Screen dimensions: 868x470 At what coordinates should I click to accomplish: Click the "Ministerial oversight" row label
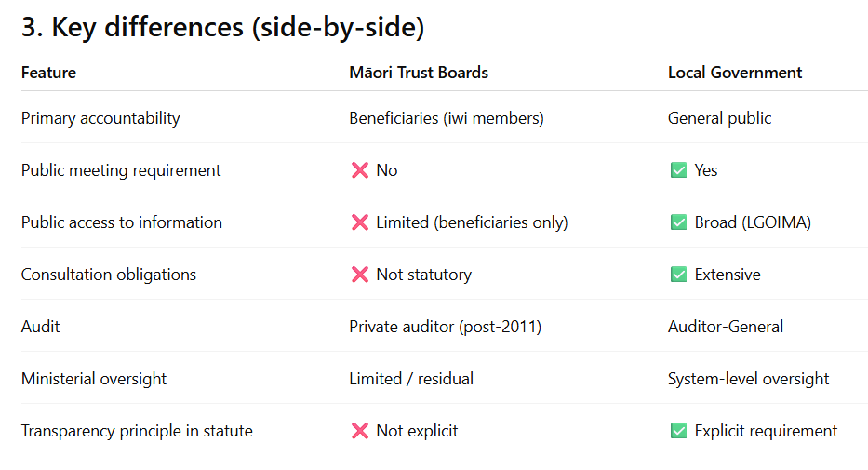94,379
